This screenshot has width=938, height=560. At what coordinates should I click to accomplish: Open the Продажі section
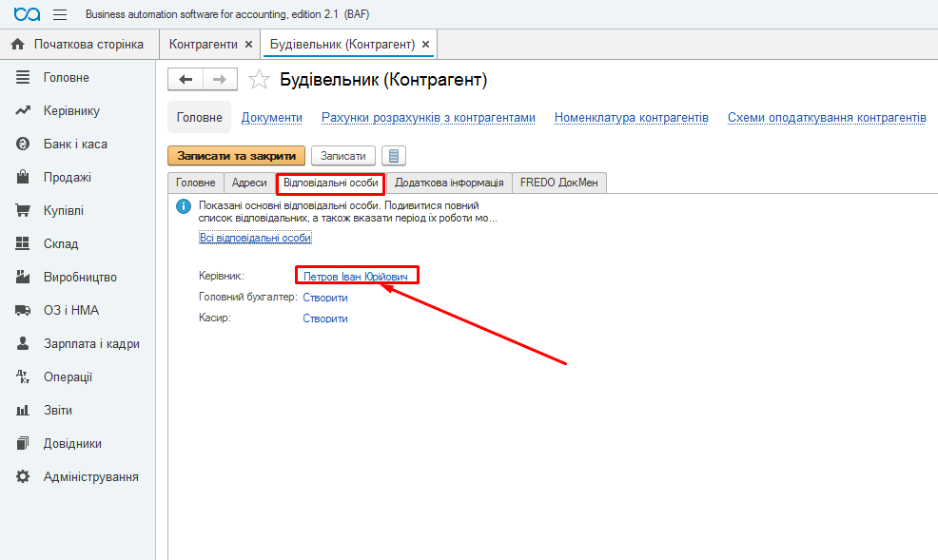pyautogui.click(x=68, y=178)
